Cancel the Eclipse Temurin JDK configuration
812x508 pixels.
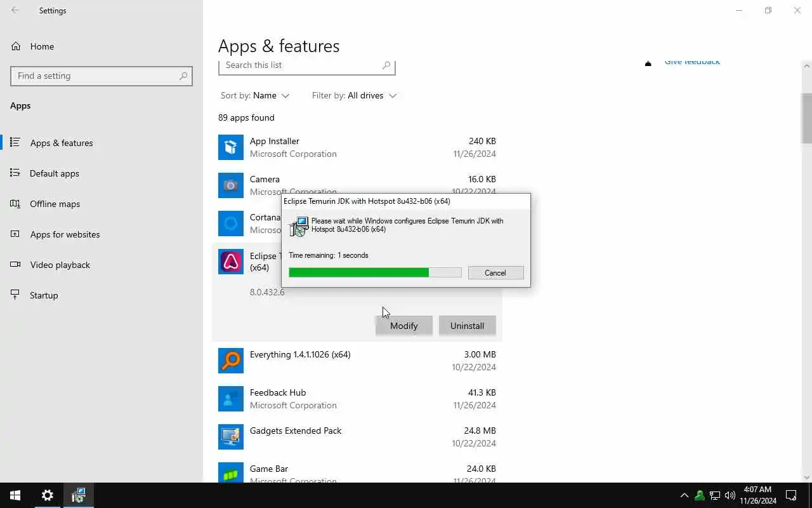[495, 272]
